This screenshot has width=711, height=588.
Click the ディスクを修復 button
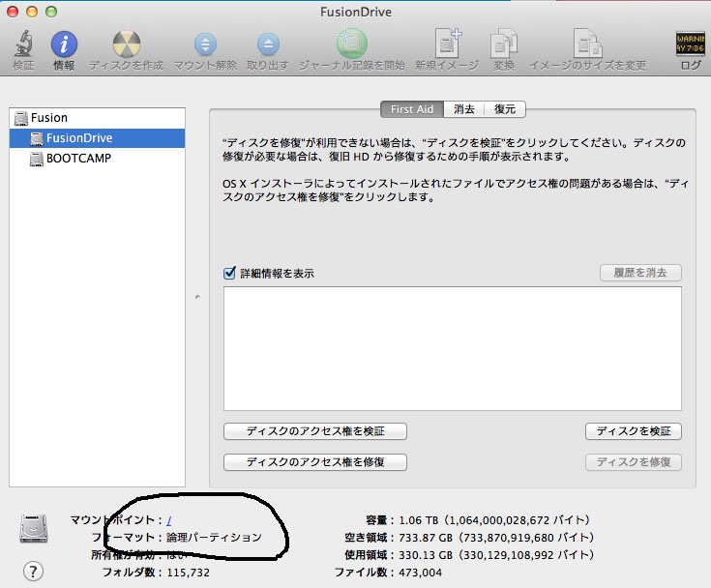click(x=634, y=462)
